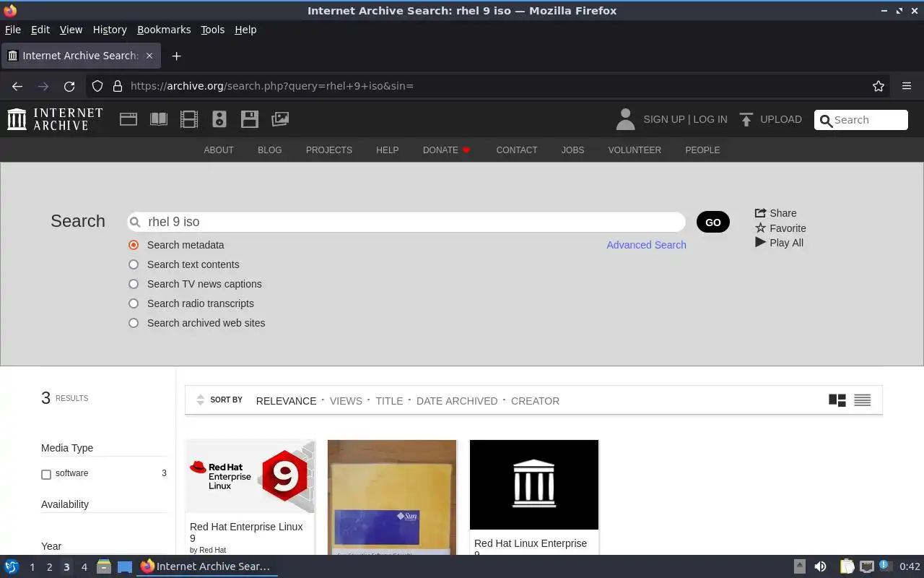Sort results by RELEVANCE

coord(286,401)
